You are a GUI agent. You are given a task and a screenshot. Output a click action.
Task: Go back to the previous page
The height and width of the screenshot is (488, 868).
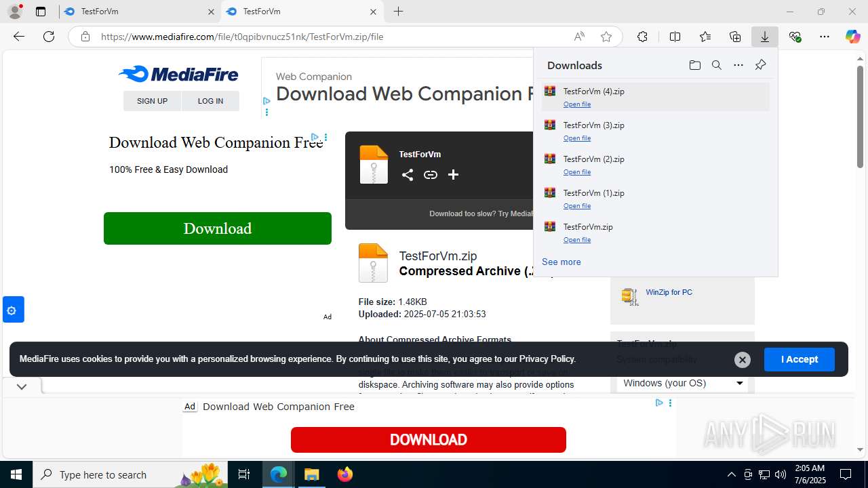[x=19, y=37]
